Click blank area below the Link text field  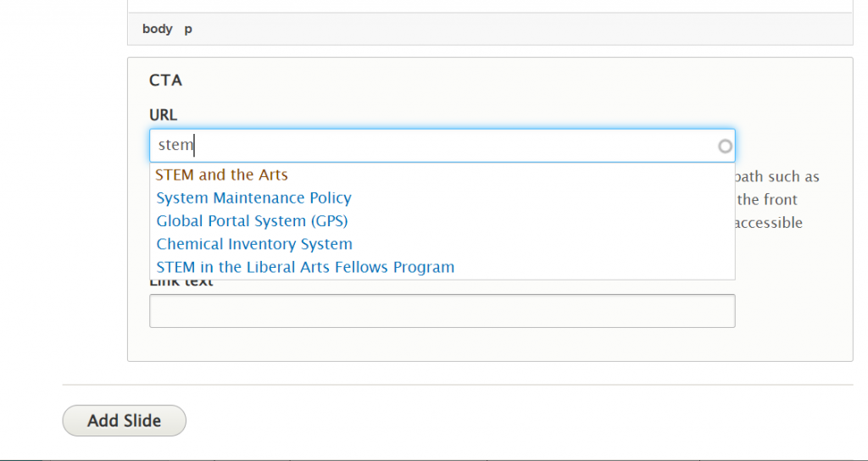pyautogui.click(x=490, y=344)
